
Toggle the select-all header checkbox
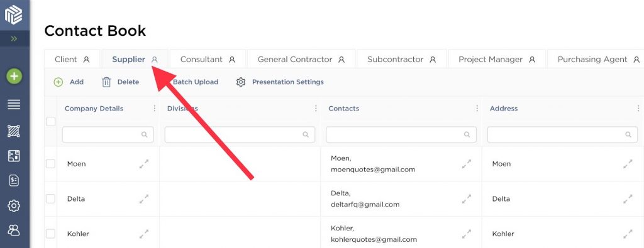click(x=50, y=121)
